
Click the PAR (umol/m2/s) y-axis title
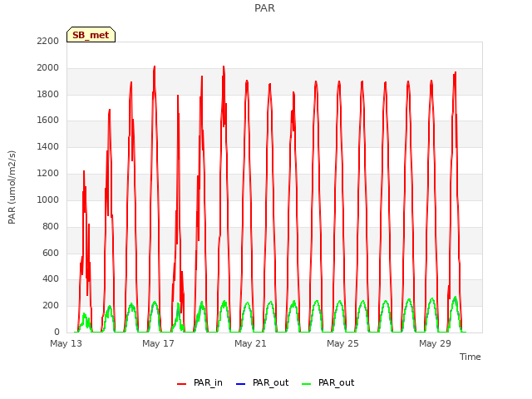[12, 187]
